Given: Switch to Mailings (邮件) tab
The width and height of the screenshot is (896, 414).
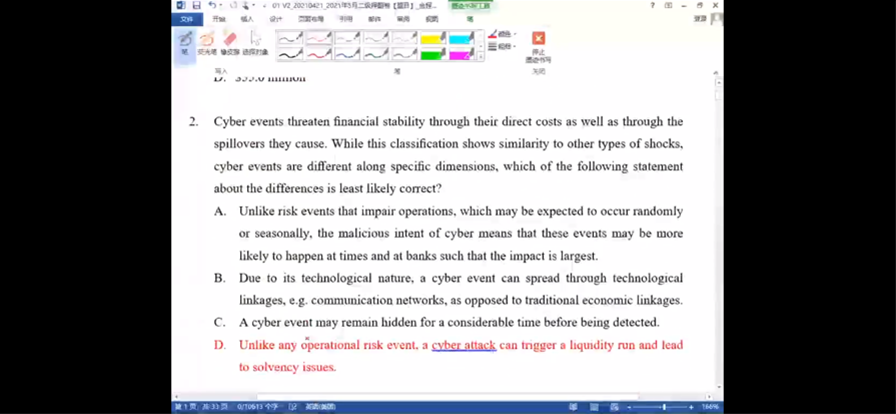Looking at the screenshot, I should [374, 19].
